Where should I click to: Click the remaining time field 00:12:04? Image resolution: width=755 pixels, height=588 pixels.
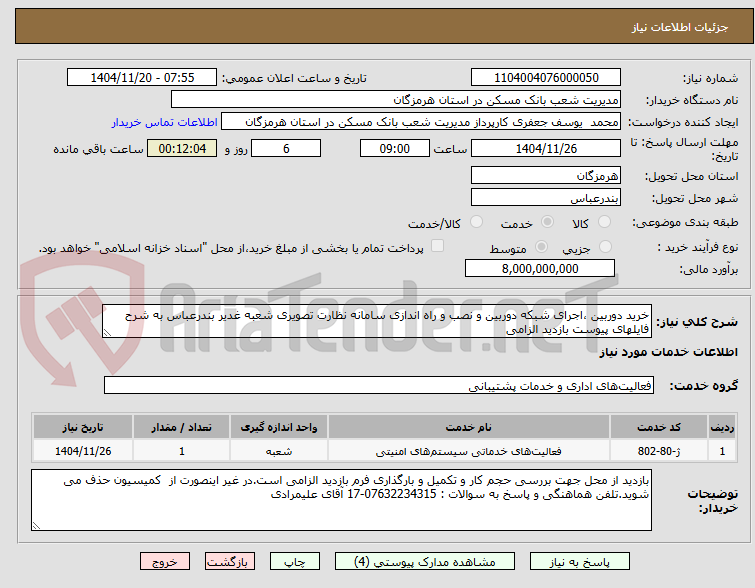182,148
